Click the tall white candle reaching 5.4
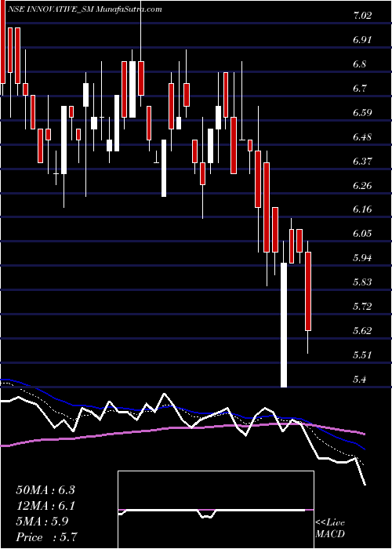Image resolution: width=392 pixels, height=549 pixels. 284,325
